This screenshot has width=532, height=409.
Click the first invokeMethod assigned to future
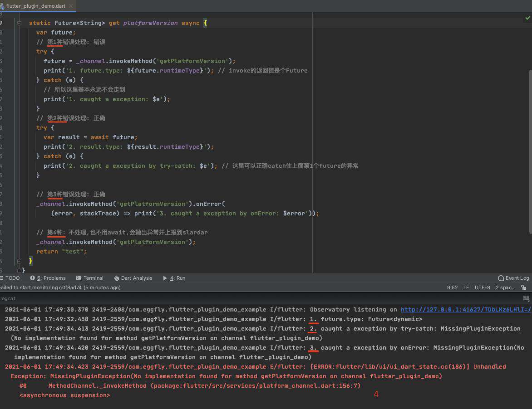(x=139, y=61)
